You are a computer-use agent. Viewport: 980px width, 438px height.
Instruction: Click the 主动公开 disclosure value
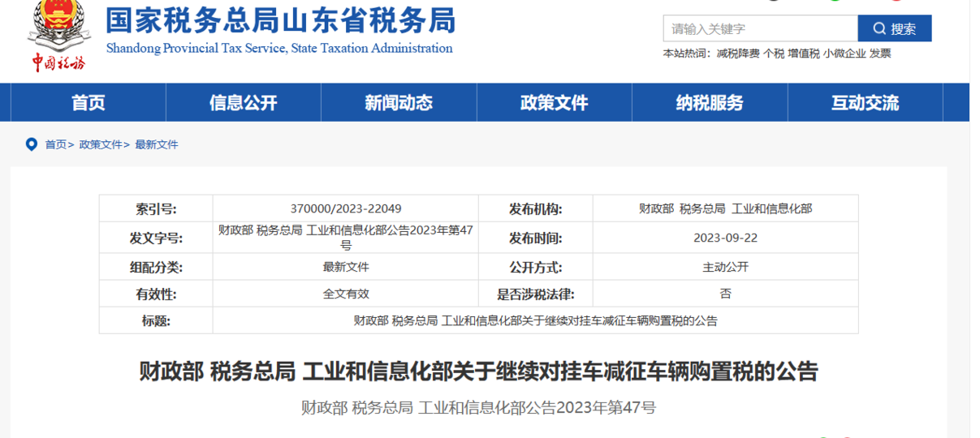coord(726,267)
